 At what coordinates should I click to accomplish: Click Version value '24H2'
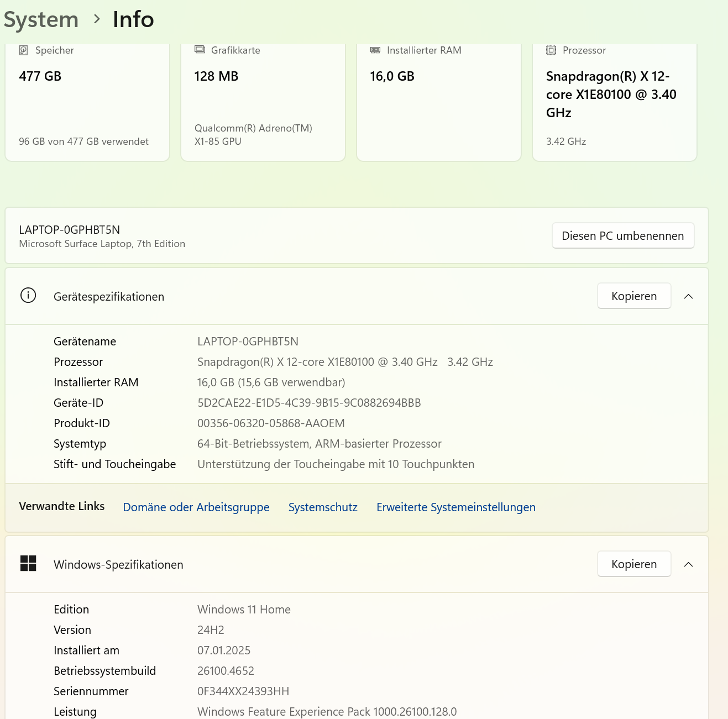(x=211, y=630)
